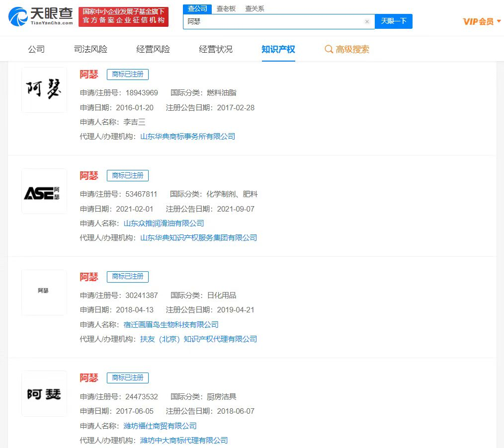
Task: Open the VIP会员 dropdown menu
Action: (482, 21)
